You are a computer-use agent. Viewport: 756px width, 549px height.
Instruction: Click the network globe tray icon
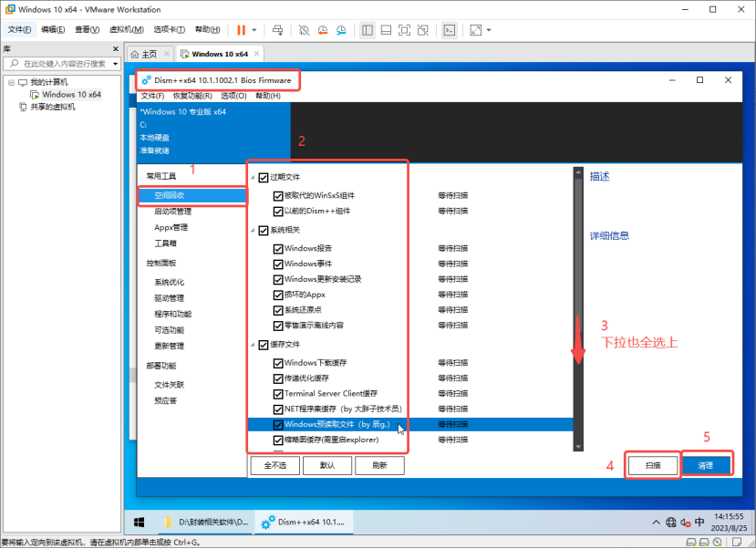point(670,523)
